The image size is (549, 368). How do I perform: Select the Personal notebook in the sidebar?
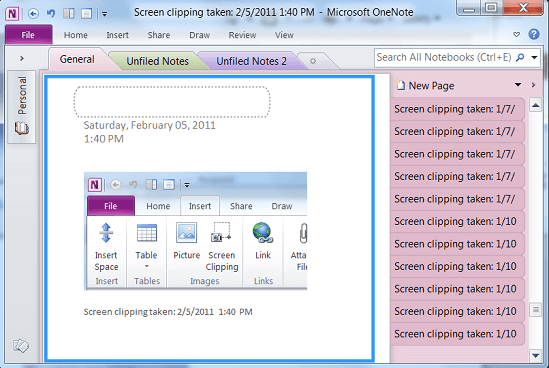pyautogui.click(x=22, y=106)
